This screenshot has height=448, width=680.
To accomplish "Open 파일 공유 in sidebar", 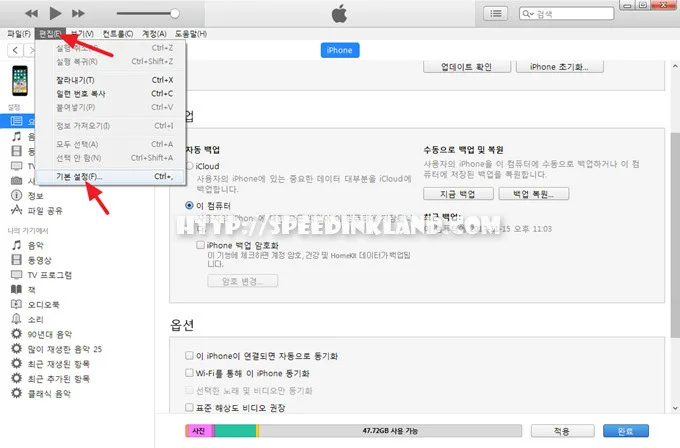I will tap(45, 211).
